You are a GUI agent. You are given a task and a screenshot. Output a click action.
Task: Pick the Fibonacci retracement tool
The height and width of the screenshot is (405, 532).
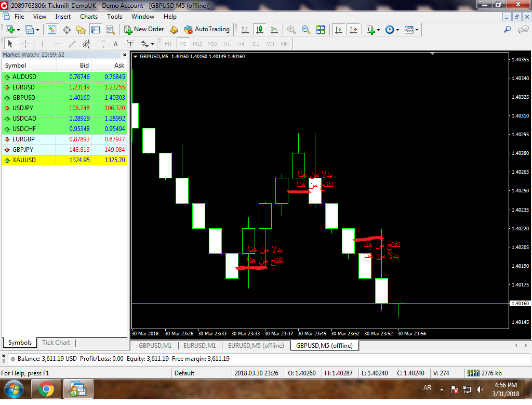pyautogui.click(x=101, y=44)
